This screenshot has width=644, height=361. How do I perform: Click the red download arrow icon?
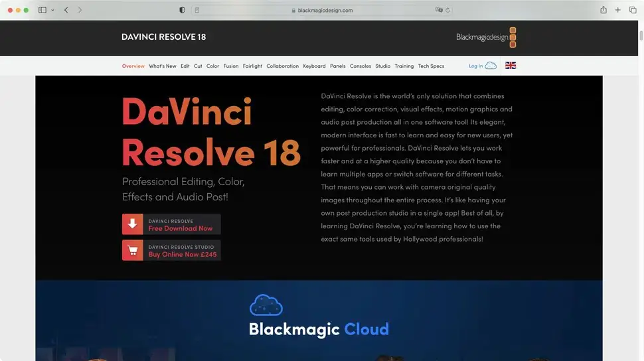click(x=132, y=224)
